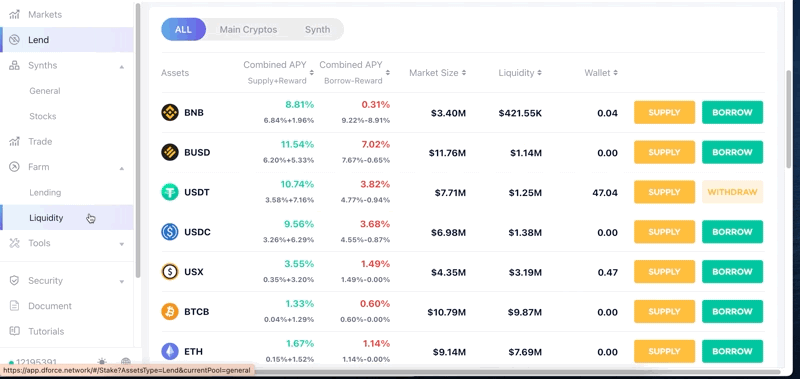Click the Markets chart icon in sidebar

tap(15, 14)
